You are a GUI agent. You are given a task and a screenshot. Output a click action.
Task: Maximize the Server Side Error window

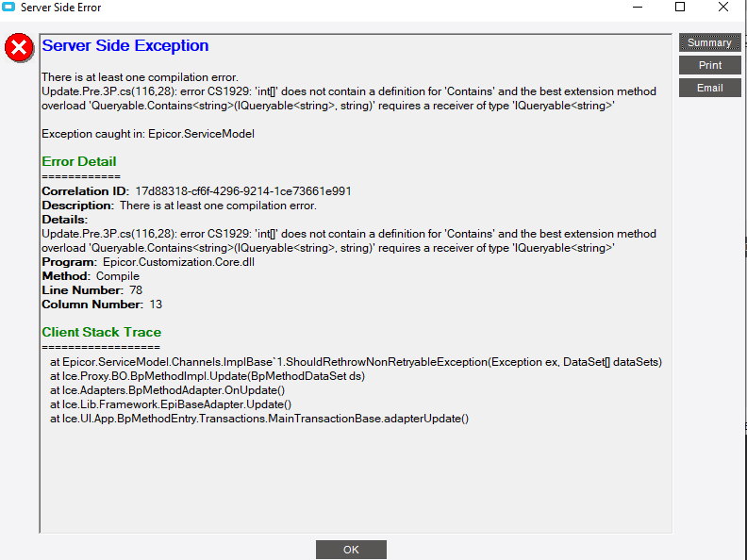(680, 8)
